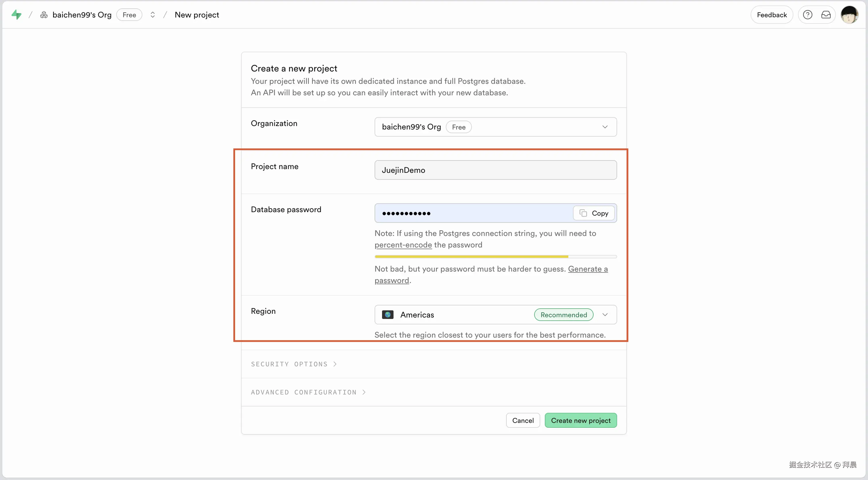Click the globe icon beside Americas
The height and width of the screenshot is (480, 868).
tap(387, 314)
